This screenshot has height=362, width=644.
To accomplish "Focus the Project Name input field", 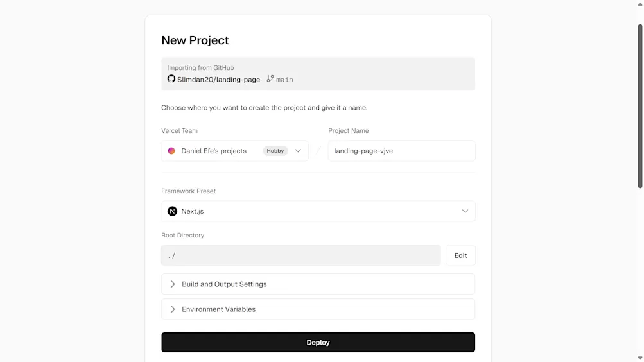I will (401, 151).
